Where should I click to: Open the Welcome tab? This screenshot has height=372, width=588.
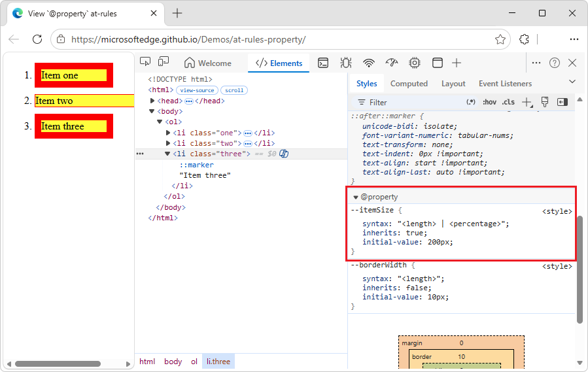click(208, 63)
